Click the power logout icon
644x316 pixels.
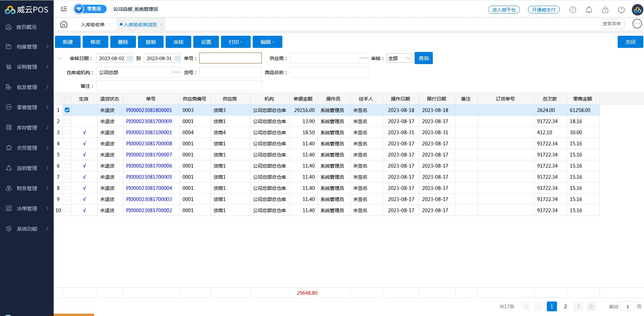[621, 10]
